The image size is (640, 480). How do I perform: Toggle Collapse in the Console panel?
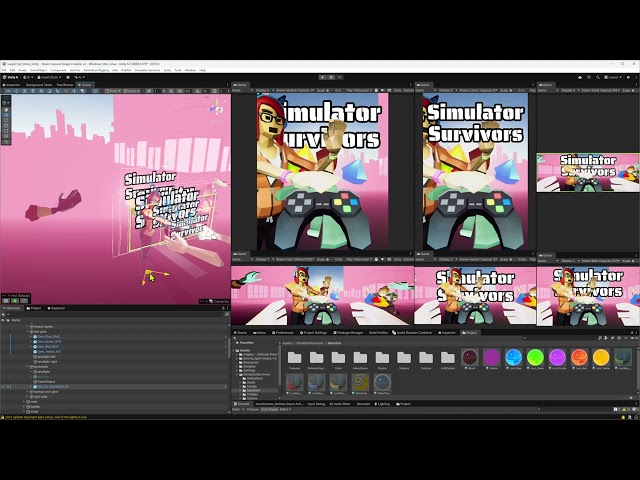click(253, 409)
